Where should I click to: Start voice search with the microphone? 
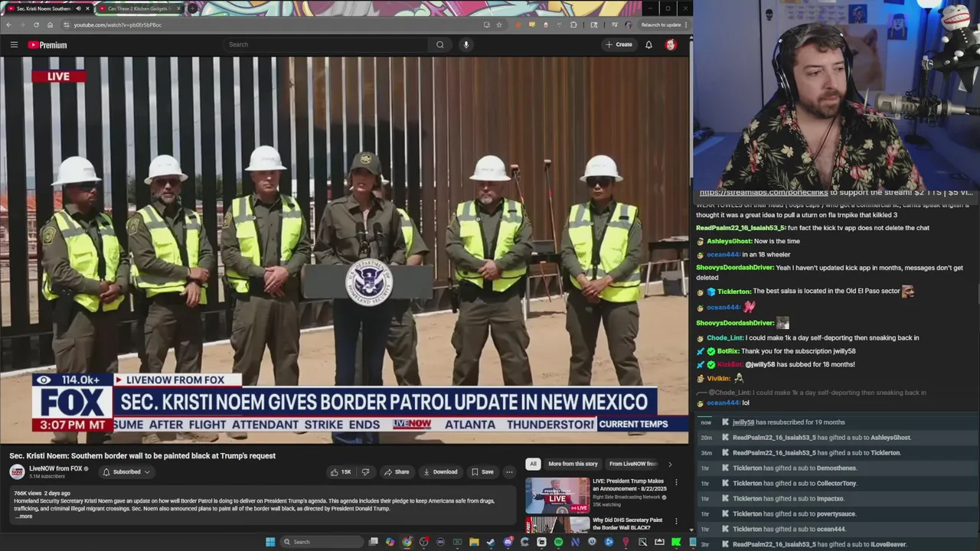(465, 44)
